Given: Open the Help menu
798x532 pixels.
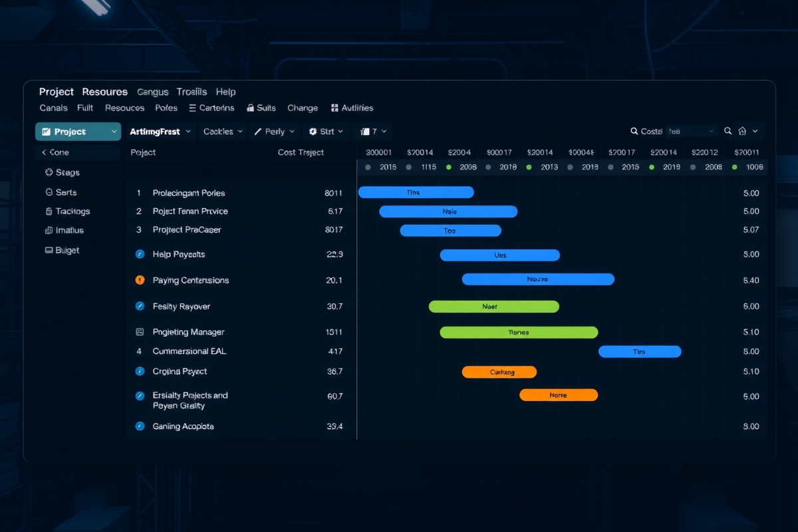Looking at the screenshot, I should (x=226, y=92).
